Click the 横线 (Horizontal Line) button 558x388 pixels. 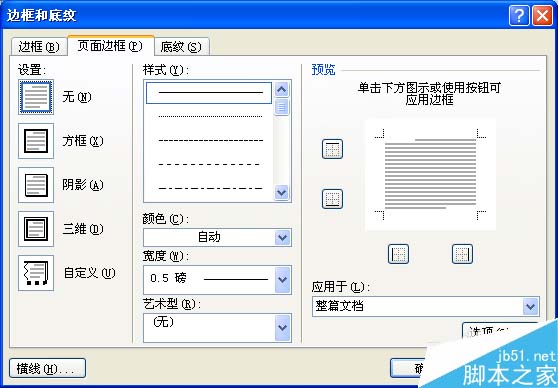[47, 368]
